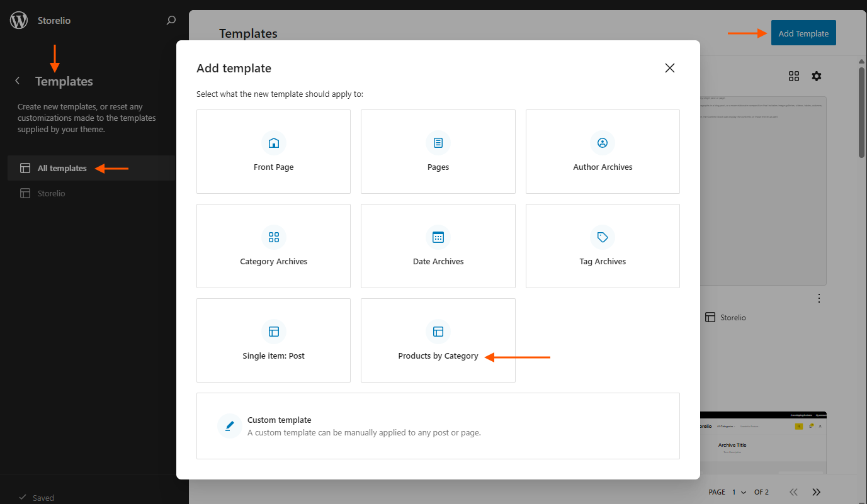The width and height of the screenshot is (867, 504).
Task: Select Products by Category template
Action: 438,340
